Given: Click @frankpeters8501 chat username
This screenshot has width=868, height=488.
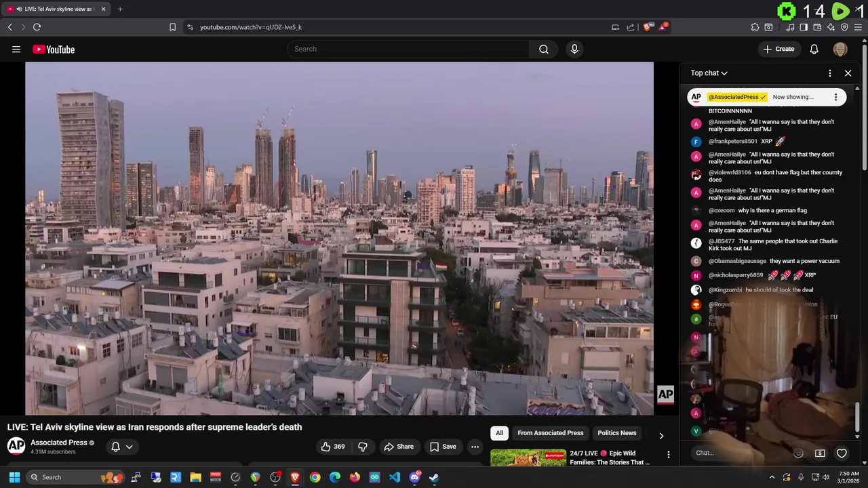Looking at the screenshot, I should click(732, 142).
